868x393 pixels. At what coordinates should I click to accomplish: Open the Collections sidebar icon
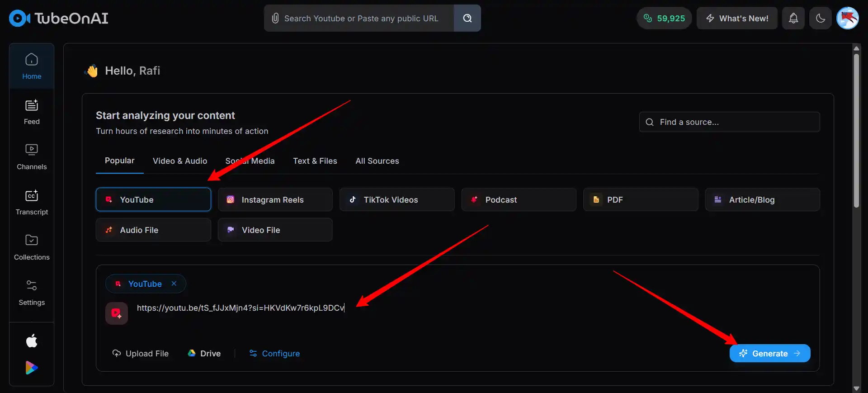[x=32, y=247]
